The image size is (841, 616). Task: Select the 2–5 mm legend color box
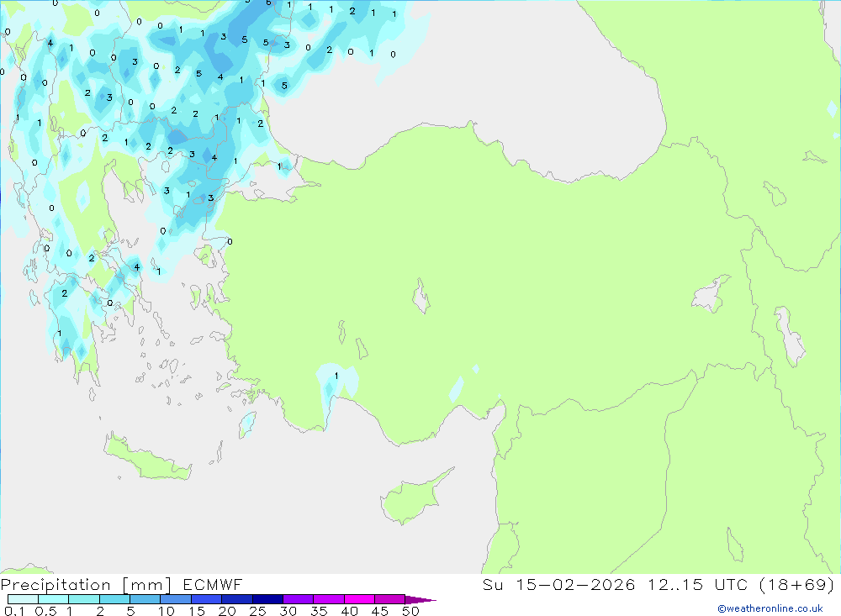click(114, 599)
